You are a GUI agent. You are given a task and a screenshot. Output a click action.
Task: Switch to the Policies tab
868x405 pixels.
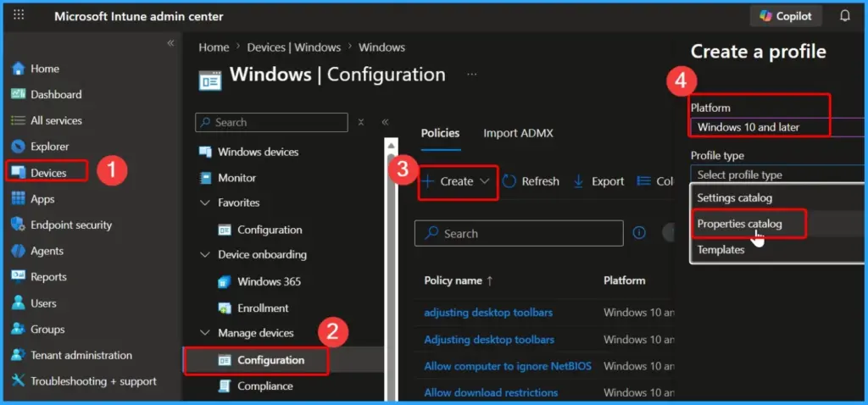point(440,133)
